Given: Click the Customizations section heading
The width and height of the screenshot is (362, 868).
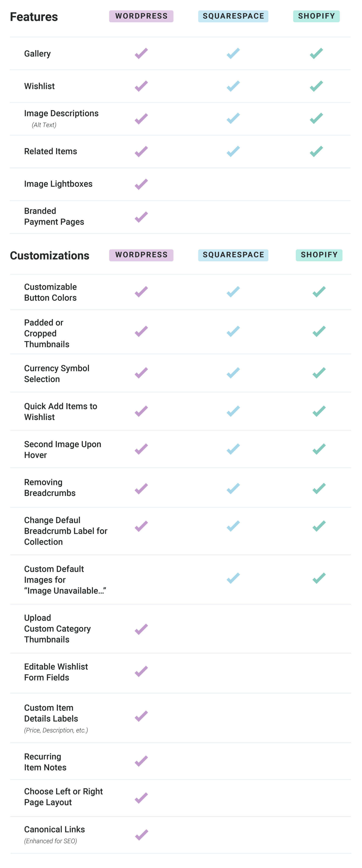Looking at the screenshot, I should point(50,255).
